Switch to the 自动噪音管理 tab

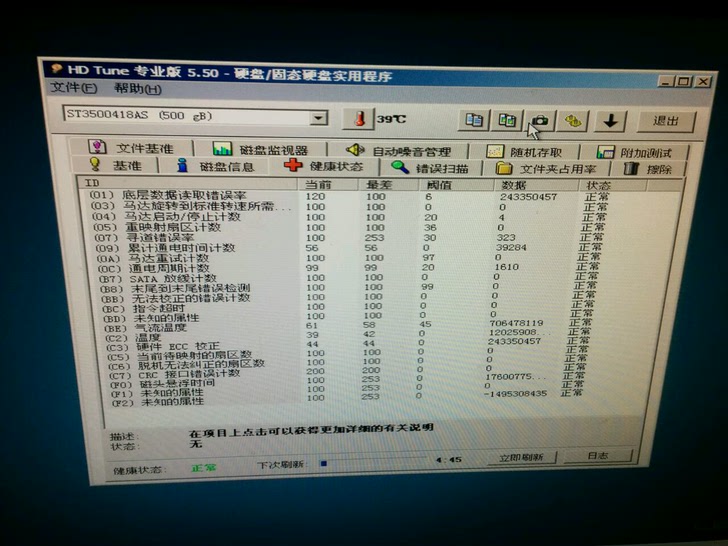(x=398, y=151)
